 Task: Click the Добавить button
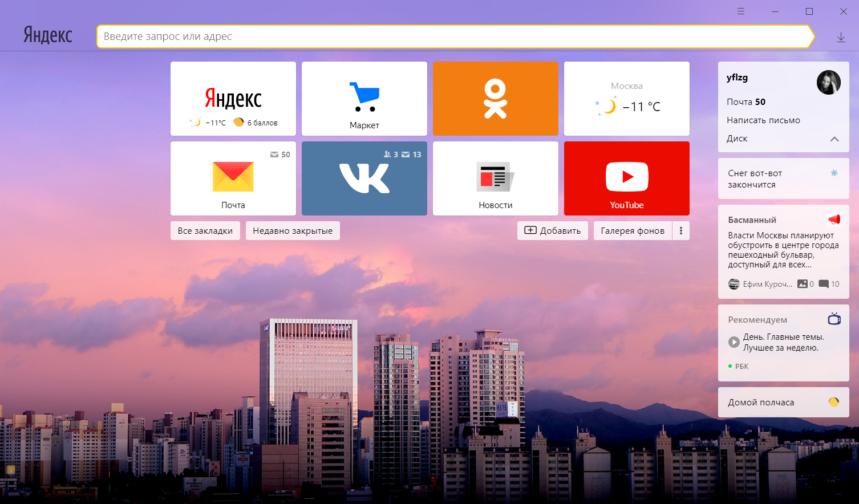(552, 231)
